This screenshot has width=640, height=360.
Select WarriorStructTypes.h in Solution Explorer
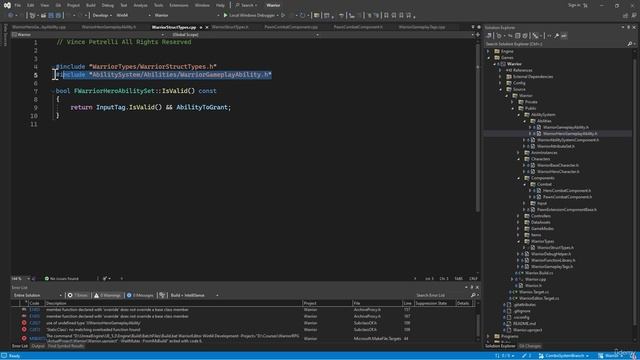pyautogui.click(x=555, y=248)
